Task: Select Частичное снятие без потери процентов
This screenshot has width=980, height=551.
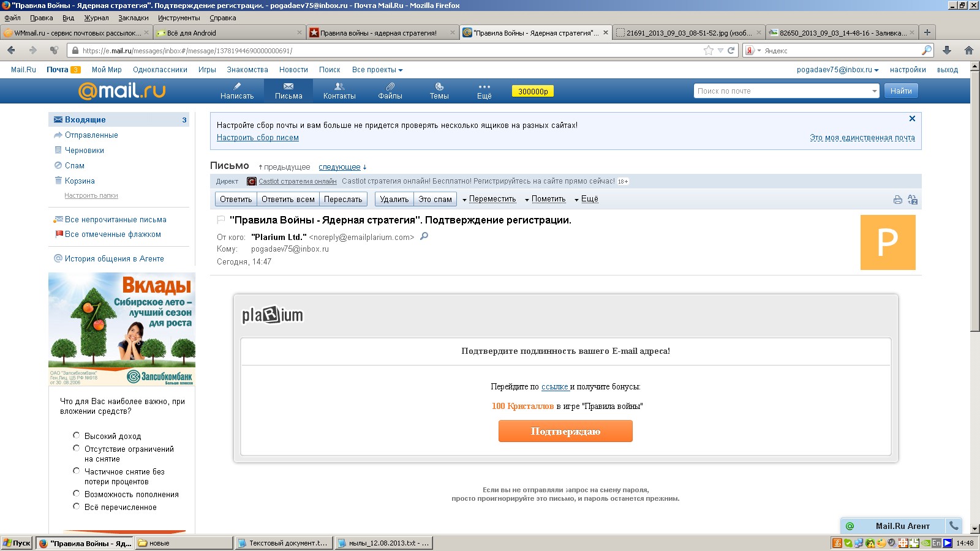Action: [x=76, y=471]
